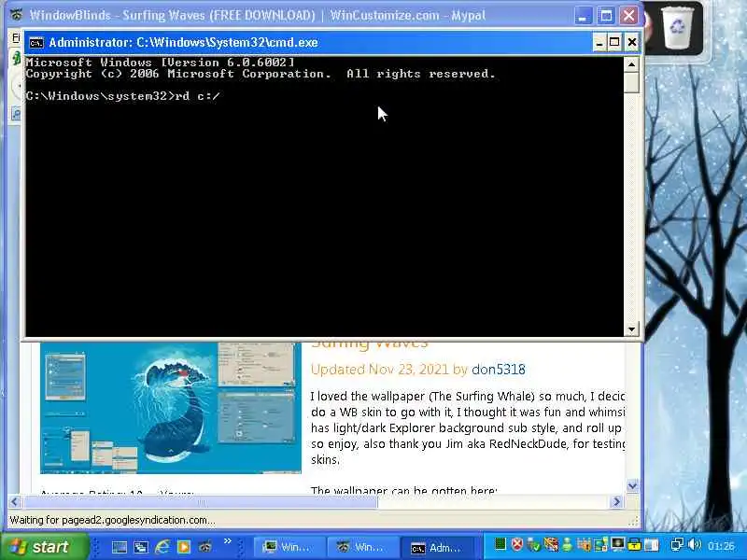Screen dimensions: 747x560
Task: Minimize the Mypal browser window
Action: pyautogui.click(x=582, y=15)
